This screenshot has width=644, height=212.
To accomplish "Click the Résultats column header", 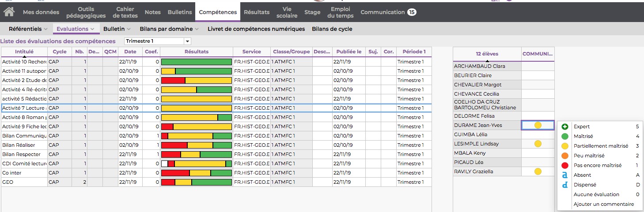I will (x=197, y=52).
